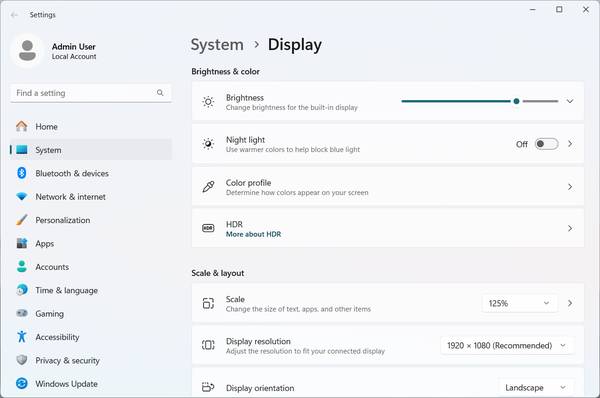This screenshot has width=600, height=398.
Task: Click the Personalization paintbrush icon
Action: pyautogui.click(x=22, y=220)
